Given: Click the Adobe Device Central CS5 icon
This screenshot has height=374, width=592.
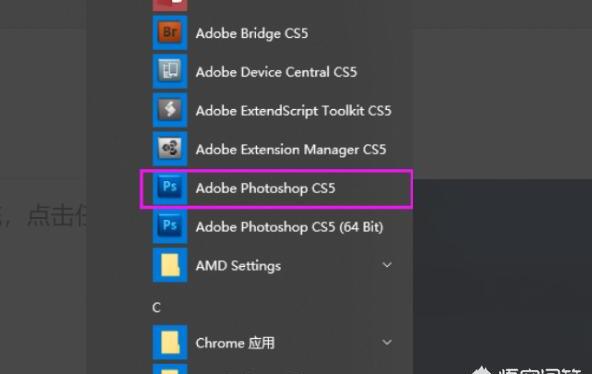Looking at the screenshot, I should coord(170,72).
